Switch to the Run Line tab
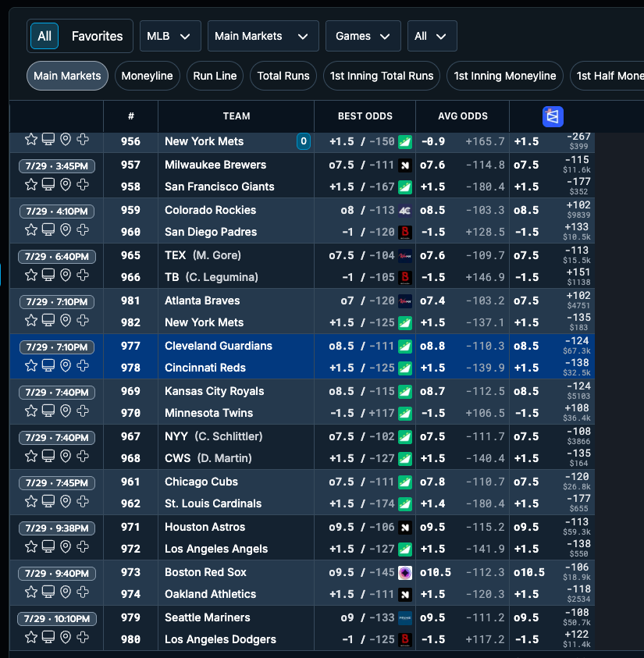The width and height of the screenshot is (644, 658). (215, 76)
